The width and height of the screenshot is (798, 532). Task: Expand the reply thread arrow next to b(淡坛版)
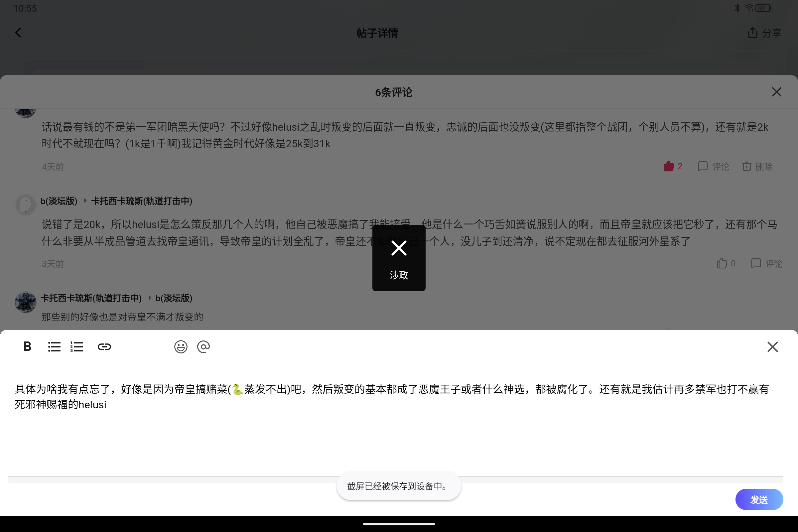pyautogui.click(x=85, y=200)
